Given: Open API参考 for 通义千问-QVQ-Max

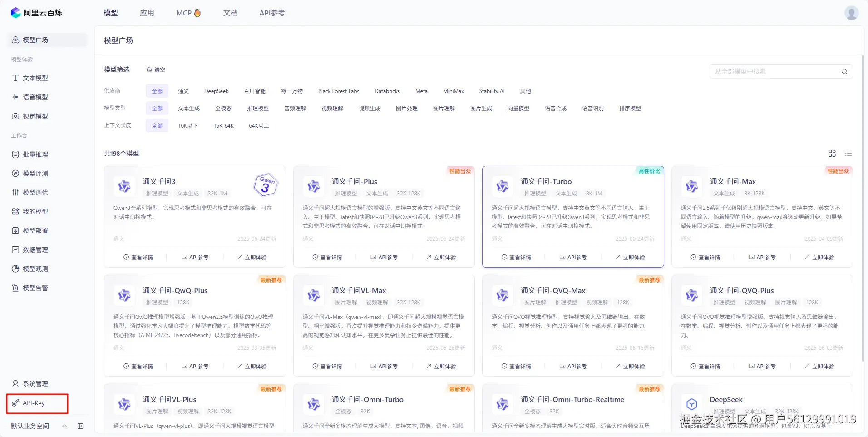Looking at the screenshot, I should click(x=573, y=367).
